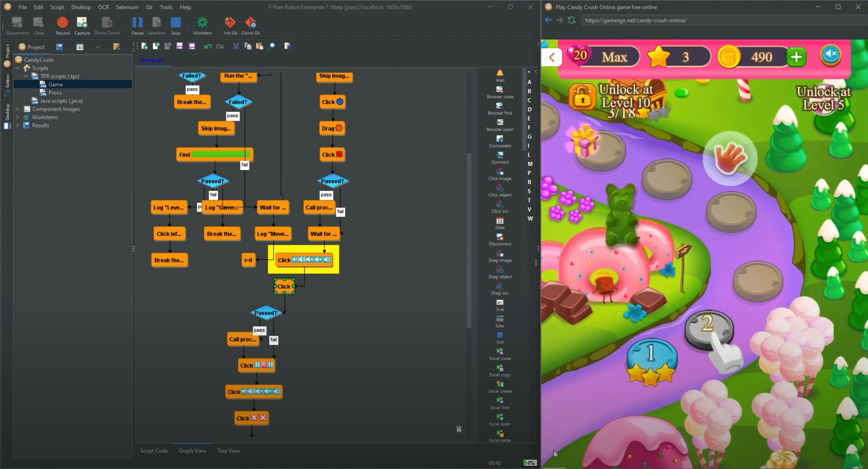The image size is (868, 469).
Task: Collapse the Scripts tree node
Action: [x=17, y=68]
